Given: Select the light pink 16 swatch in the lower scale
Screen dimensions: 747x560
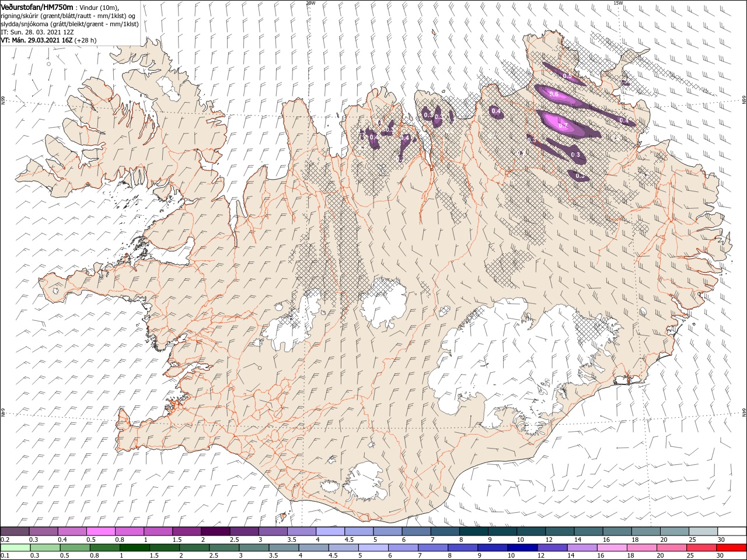Looking at the screenshot, I should [x=612, y=548].
